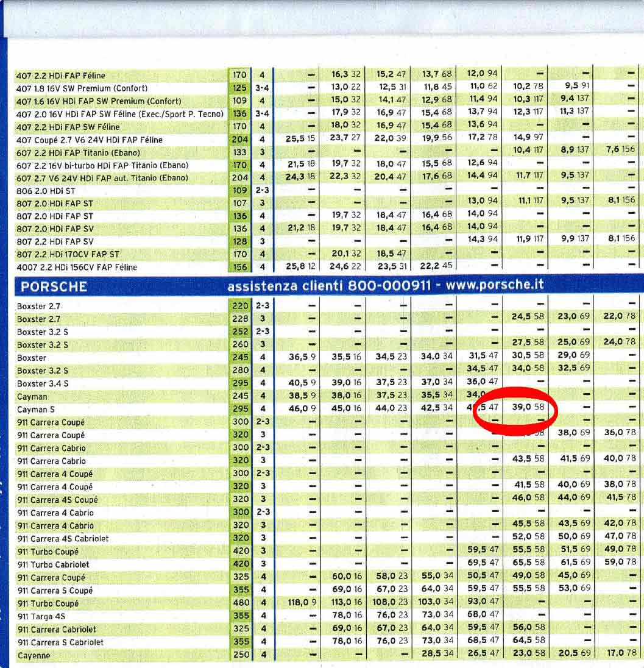Click the Boxster 3.4 S model name
The width and height of the screenshot is (644, 668).
pyautogui.click(x=43, y=383)
